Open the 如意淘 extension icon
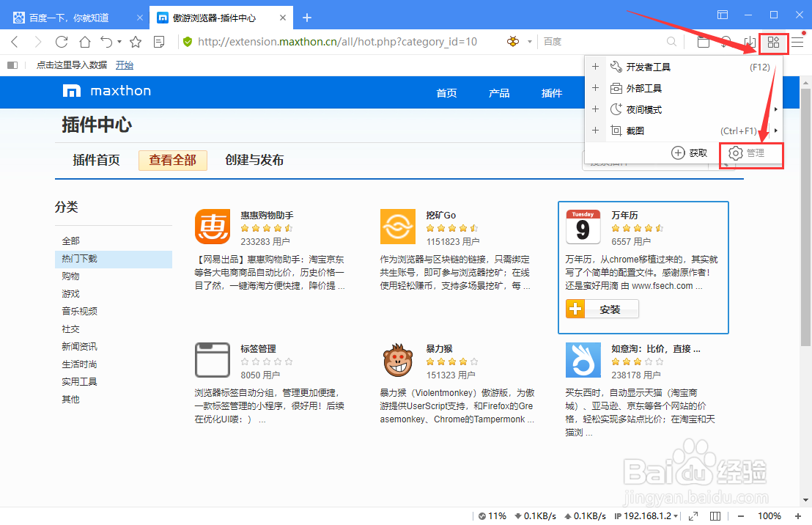 (x=583, y=360)
